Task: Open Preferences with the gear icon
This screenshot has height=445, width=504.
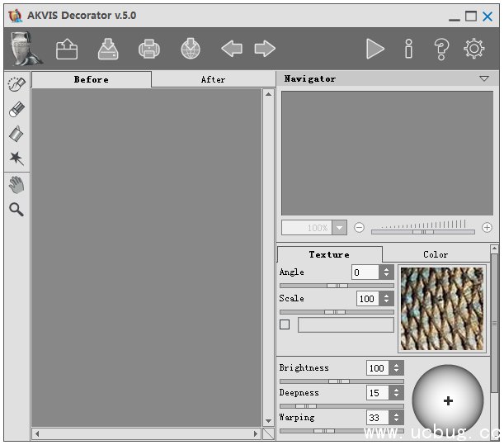Action: click(473, 50)
